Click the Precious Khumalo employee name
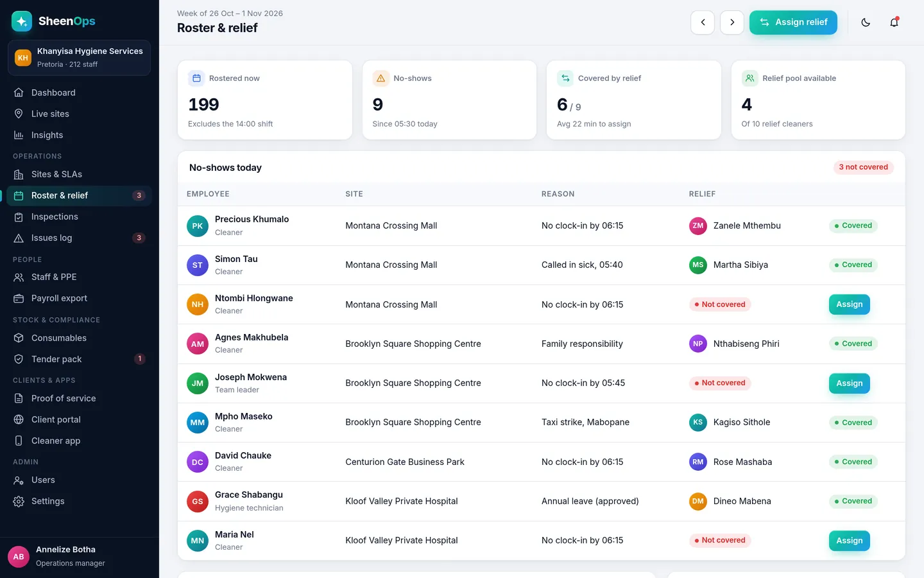This screenshot has height=578, width=924. coord(252,219)
